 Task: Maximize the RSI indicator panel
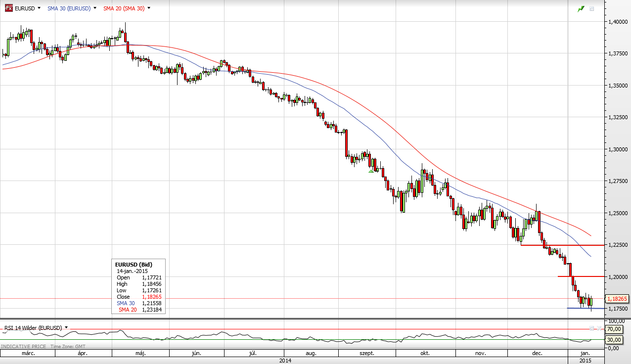[x=592, y=328]
